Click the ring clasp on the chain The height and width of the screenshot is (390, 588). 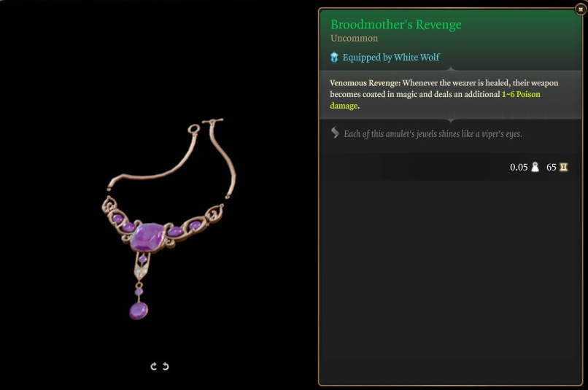(x=193, y=129)
